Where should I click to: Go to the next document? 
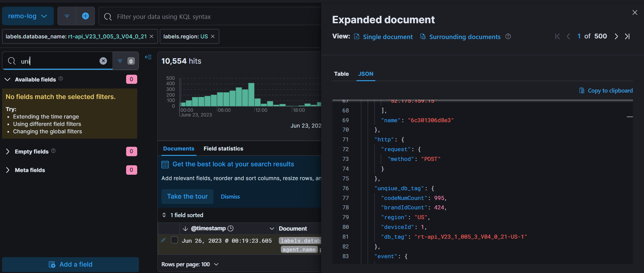(x=616, y=36)
